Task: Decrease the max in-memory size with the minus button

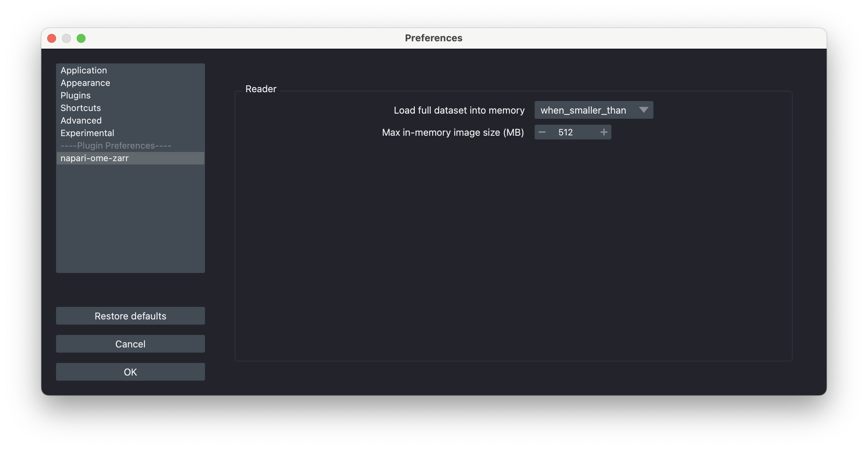Action: click(x=542, y=132)
